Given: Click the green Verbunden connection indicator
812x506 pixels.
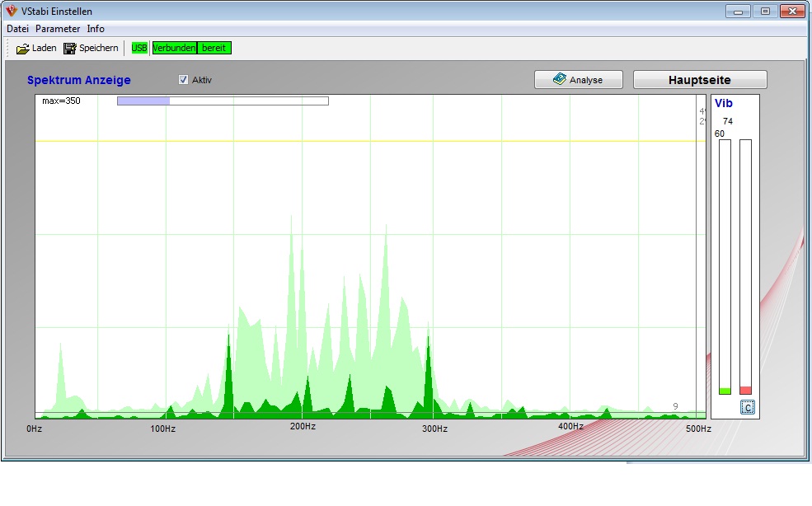Looking at the screenshot, I should [x=174, y=48].
